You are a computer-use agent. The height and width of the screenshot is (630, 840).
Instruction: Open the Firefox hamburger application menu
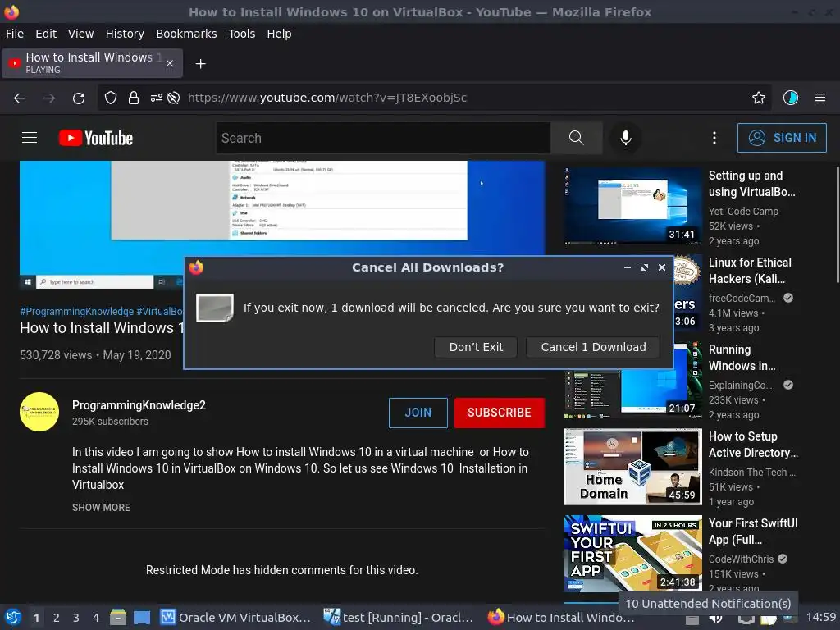pos(820,98)
